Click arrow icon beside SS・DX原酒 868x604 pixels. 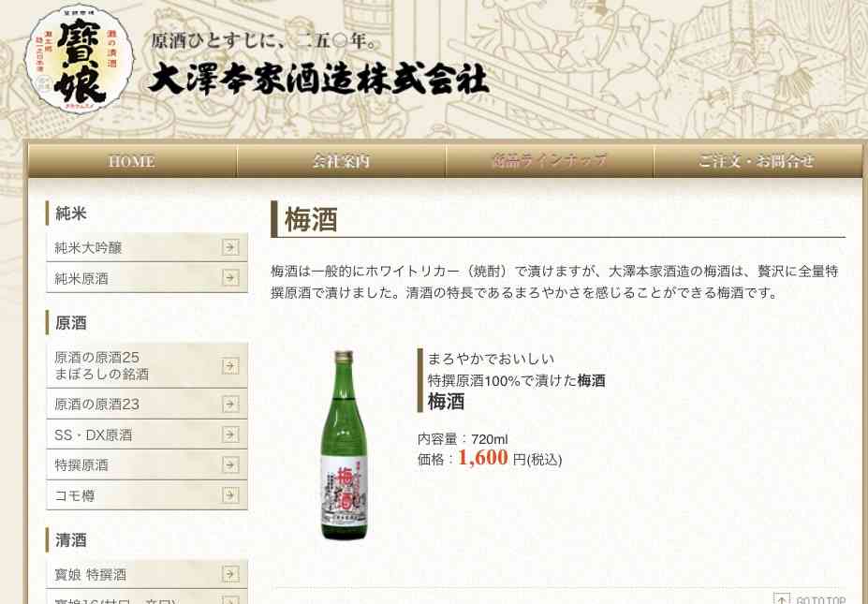click(x=230, y=435)
